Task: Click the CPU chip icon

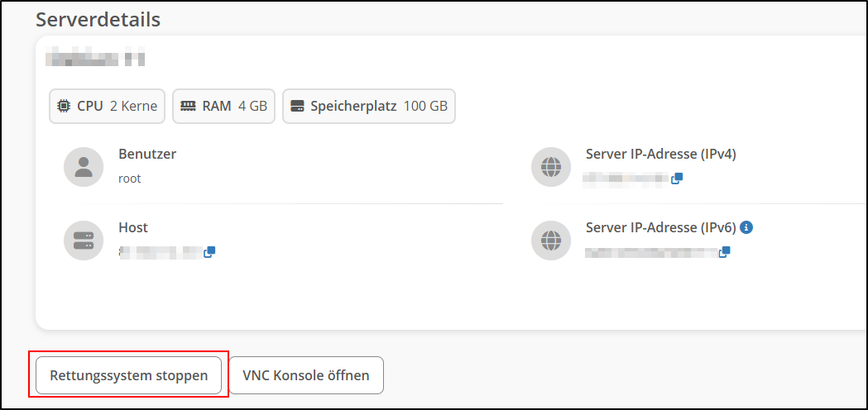Action: point(63,107)
